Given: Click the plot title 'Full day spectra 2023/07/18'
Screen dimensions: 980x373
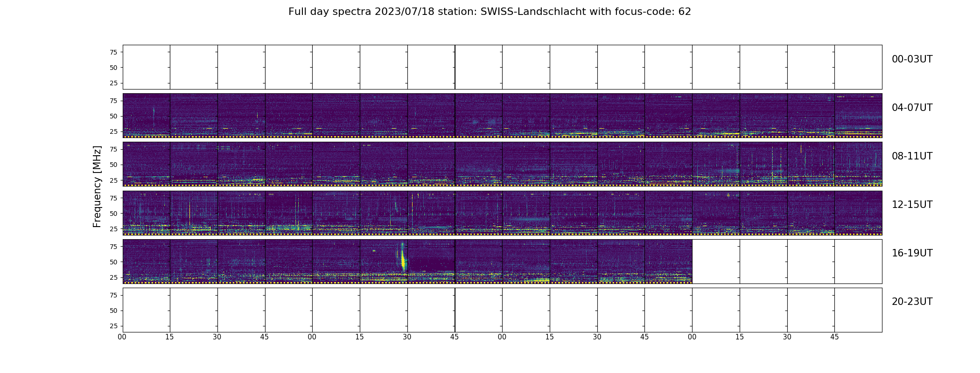Looking at the screenshot, I should tap(361, 12).
